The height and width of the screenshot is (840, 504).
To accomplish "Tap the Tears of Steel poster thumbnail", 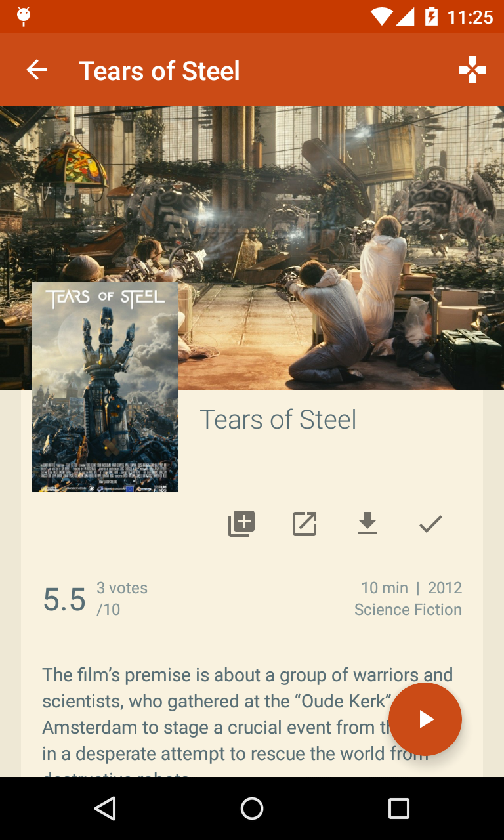I will click(105, 387).
